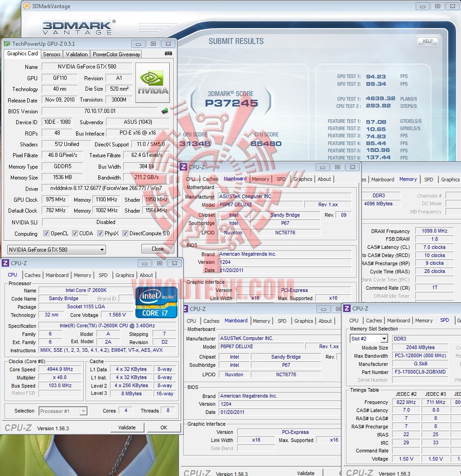Select the Graphics Card tab in GPU-Z
Image resolution: width=461 pixels, height=476 pixels.
click(x=23, y=53)
